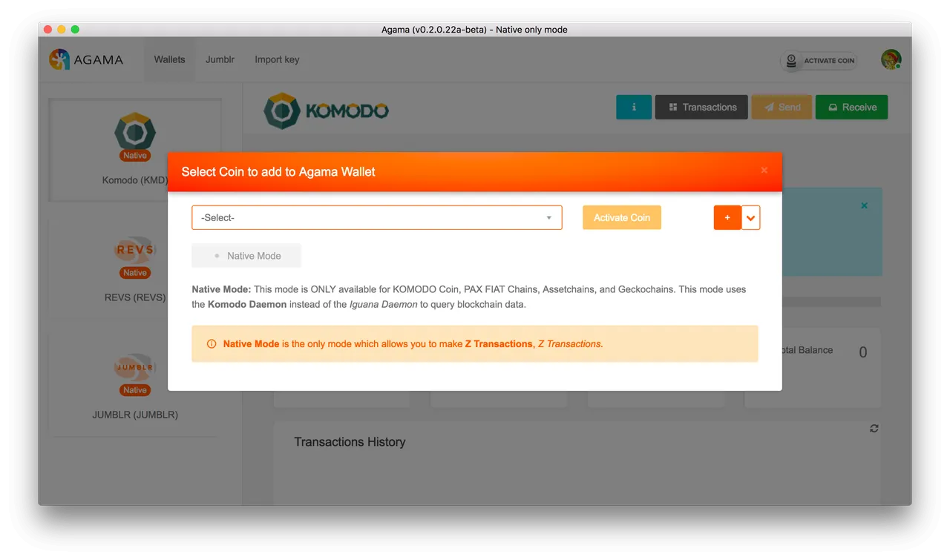Image resolution: width=950 pixels, height=560 pixels.
Task: Click the dialog title text
Action: coord(278,171)
